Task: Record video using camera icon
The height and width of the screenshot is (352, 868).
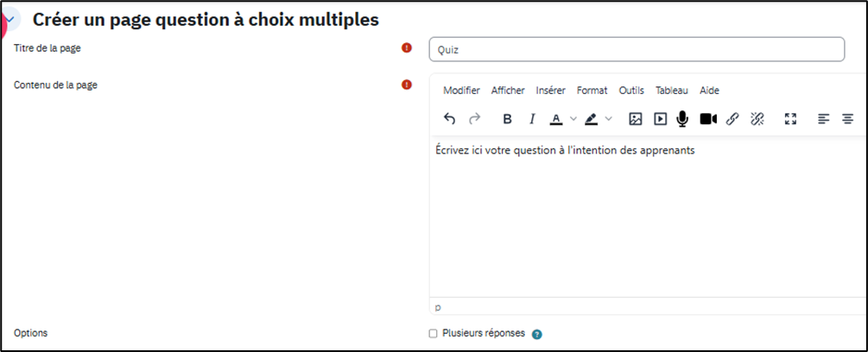Action: [708, 119]
